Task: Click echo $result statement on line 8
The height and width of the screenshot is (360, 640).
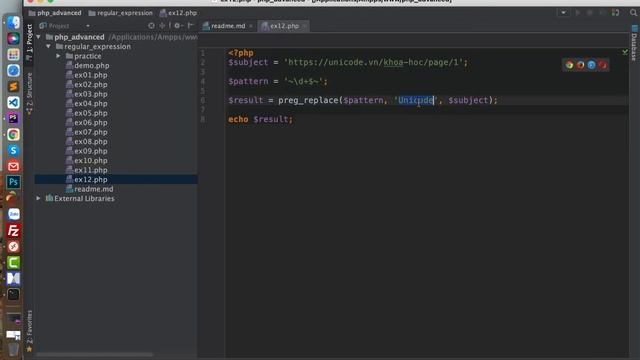Action: [x=260, y=119]
